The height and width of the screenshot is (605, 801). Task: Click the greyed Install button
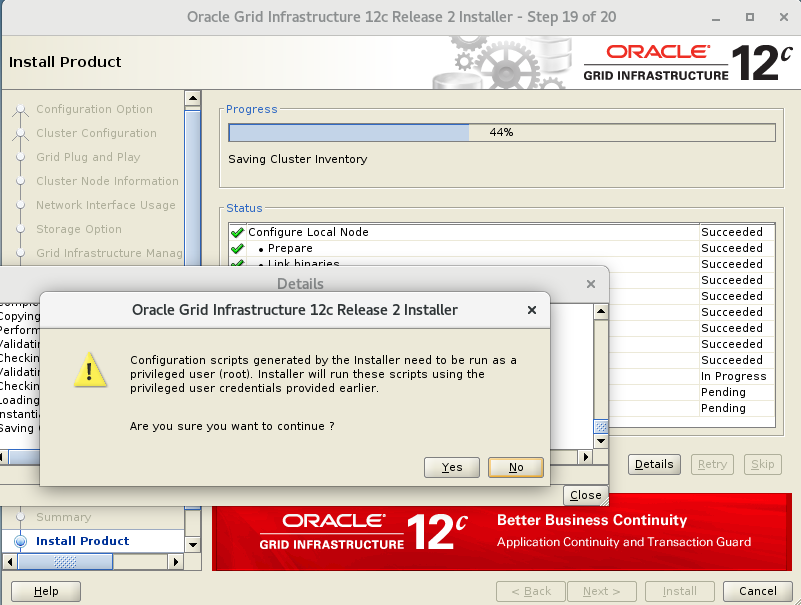click(679, 591)
